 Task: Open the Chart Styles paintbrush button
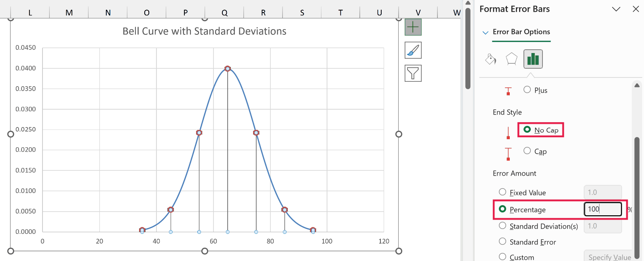[x=413, y=50]
